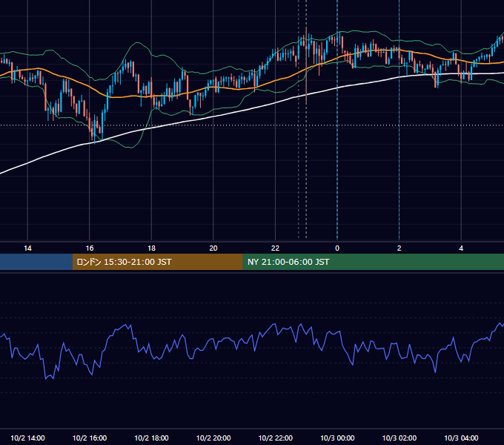Viewport: 504px width, 445px height.
Task: Click the NY 21:00-06:00 JST session bar
Action: pos(373,262)
